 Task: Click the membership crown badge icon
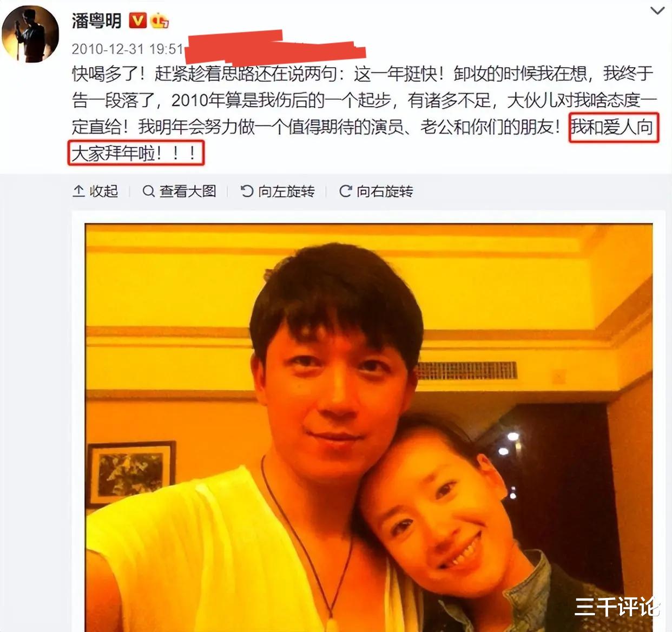[160, 21]
